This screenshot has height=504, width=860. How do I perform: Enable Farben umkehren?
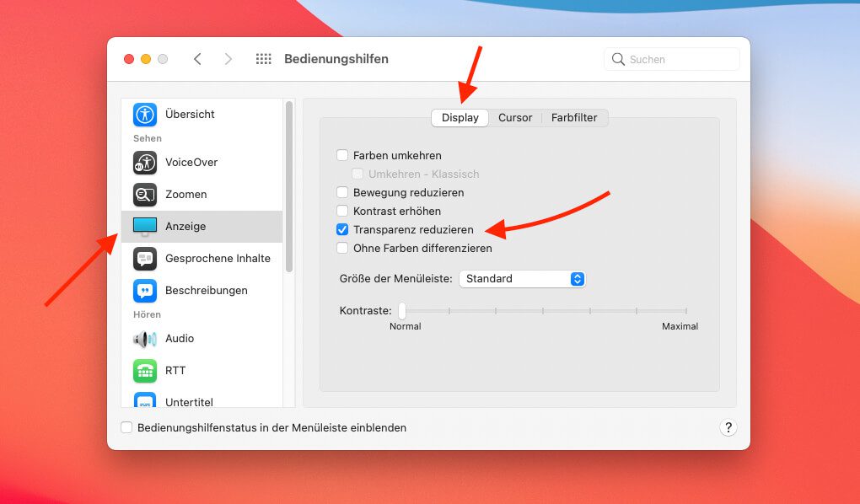click(342, 155)
